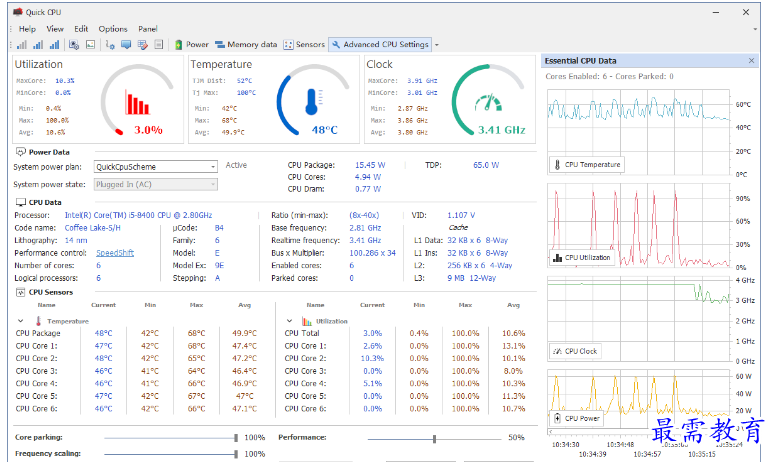Click the red bar chart icon in Utilization gauge
The image size is (773, 462).
[x=137, y=103]
